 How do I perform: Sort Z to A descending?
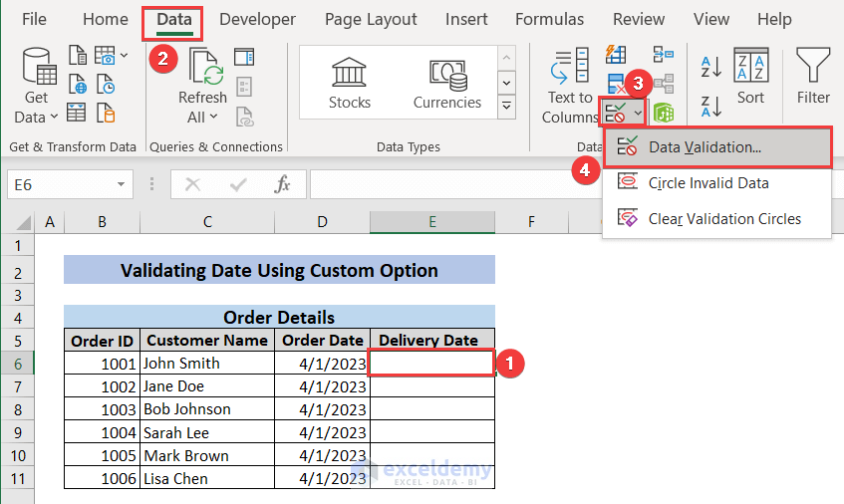pos(711,105)
